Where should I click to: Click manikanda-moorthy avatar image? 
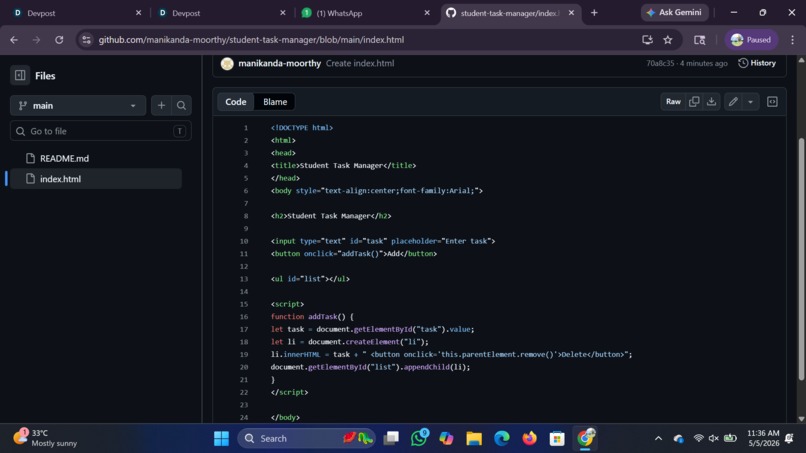pyautogui.click(x=227, y=63)
